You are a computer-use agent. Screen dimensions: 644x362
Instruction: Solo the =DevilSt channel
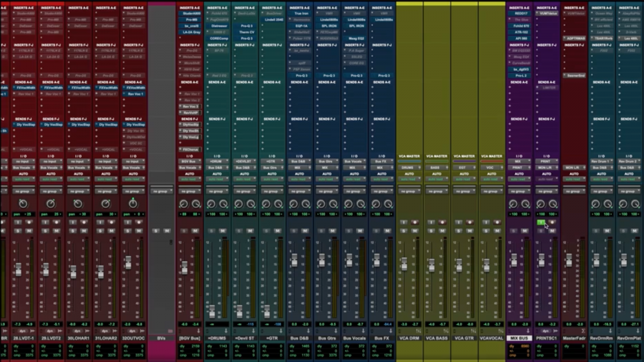238,231
